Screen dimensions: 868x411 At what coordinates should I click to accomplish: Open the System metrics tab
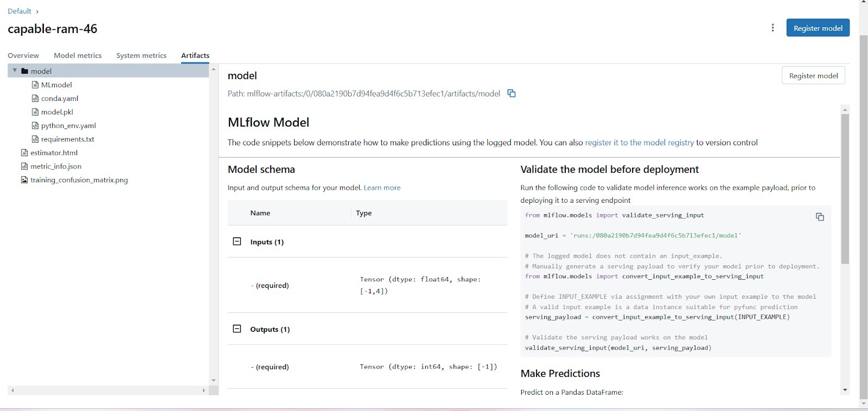(141, 55)
